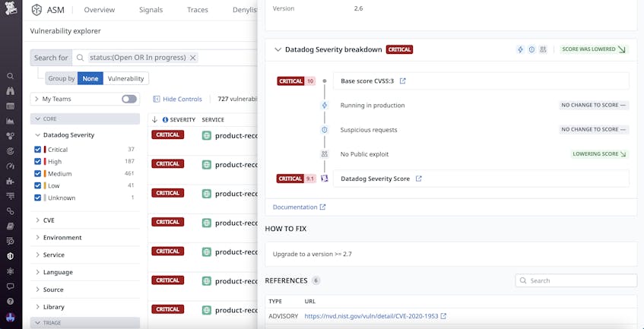Open external link next to Base score CVSS:3
Image resolution: width=644 pixels, height=329 pixels.
click(402, 81)
